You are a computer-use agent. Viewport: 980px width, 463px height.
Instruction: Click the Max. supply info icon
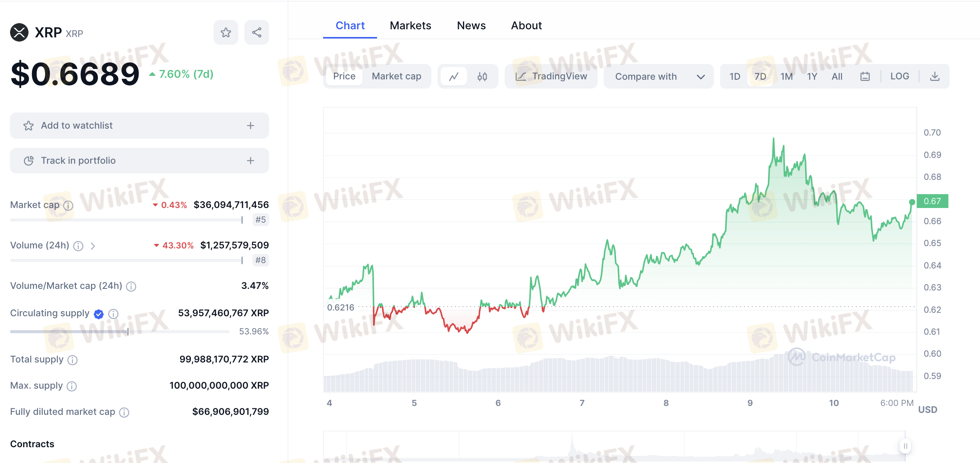(72, 386)
